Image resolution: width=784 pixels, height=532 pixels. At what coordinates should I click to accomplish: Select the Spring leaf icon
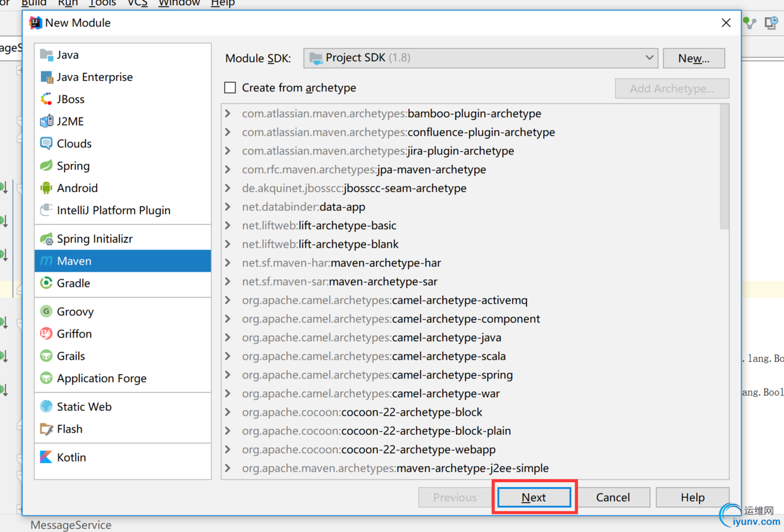point(46,166)
